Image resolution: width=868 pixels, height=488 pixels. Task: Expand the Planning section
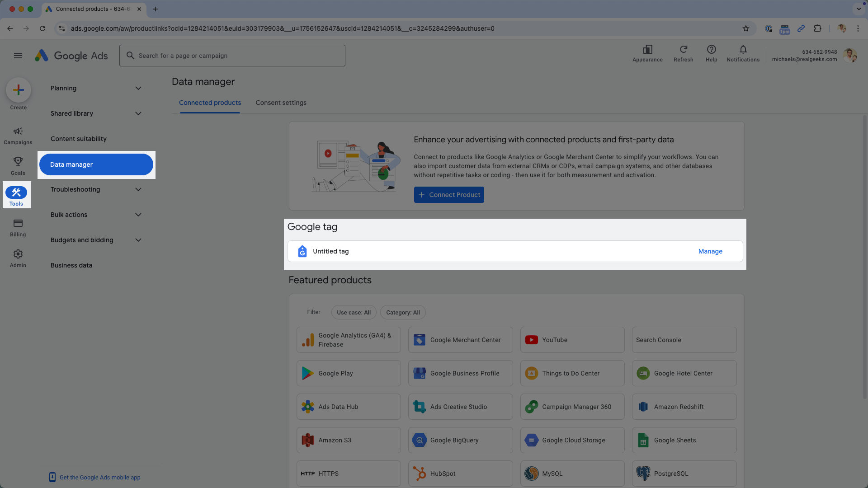pyautogui.click(x=96, y=88)
